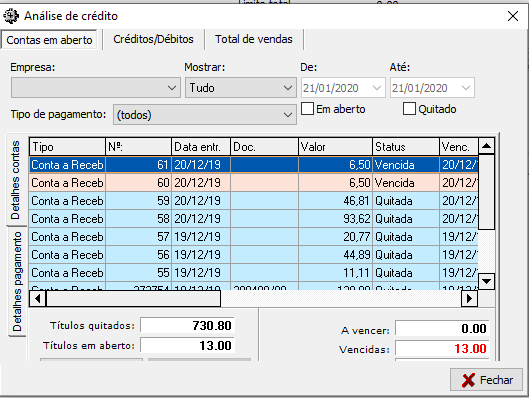The height and width of the screenshot is (398, 529).
Task: Select row number 57
Action: pyautogui.click(x=253, y=236)
